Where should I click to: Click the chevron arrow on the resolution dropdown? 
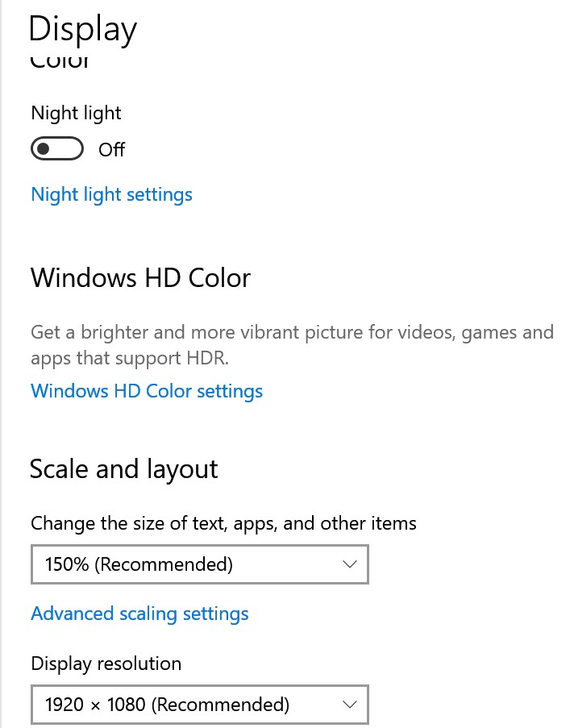350,705
